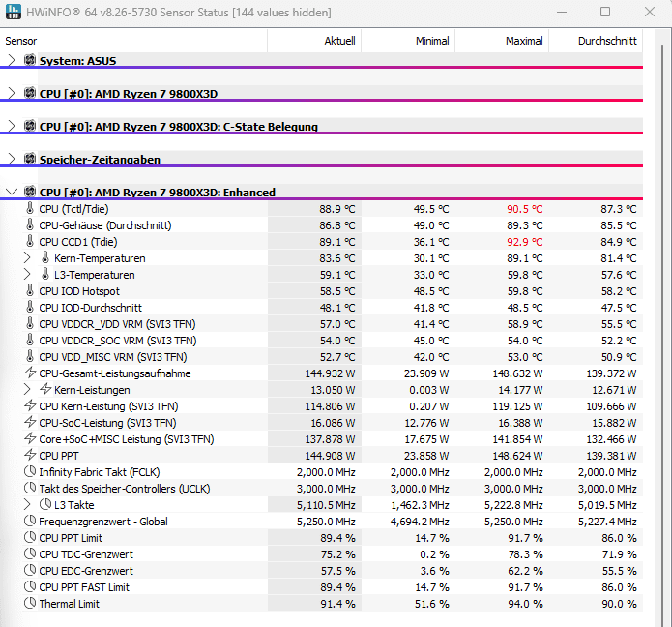
Task: Click the thermometer icon of CPU IOD Hotspot
Action: [30, 290]
